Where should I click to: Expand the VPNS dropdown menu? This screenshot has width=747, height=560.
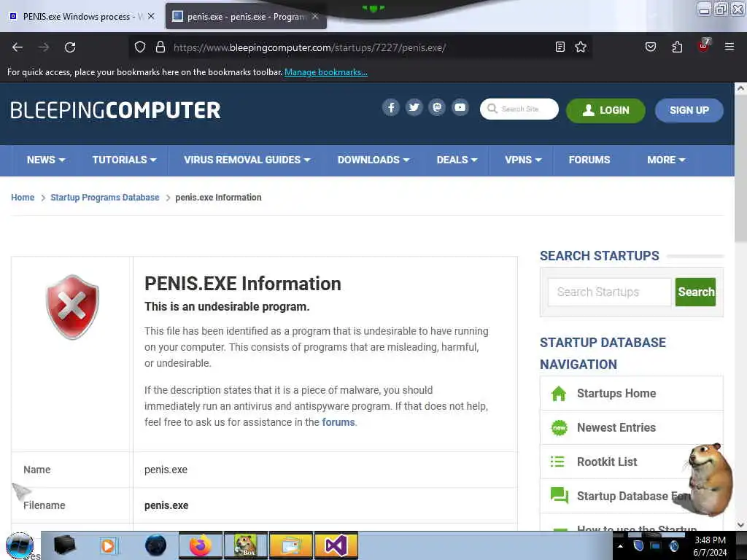(523, 160)
